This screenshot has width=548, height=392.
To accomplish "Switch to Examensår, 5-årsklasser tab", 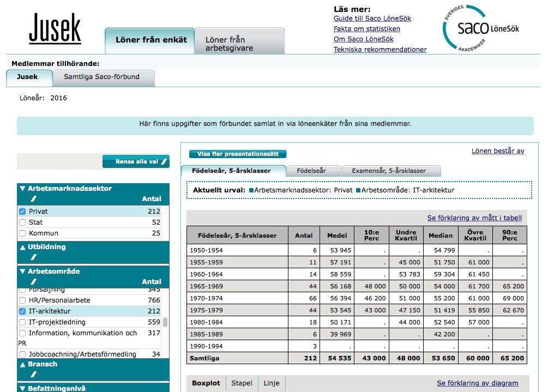I will point(391,171).
